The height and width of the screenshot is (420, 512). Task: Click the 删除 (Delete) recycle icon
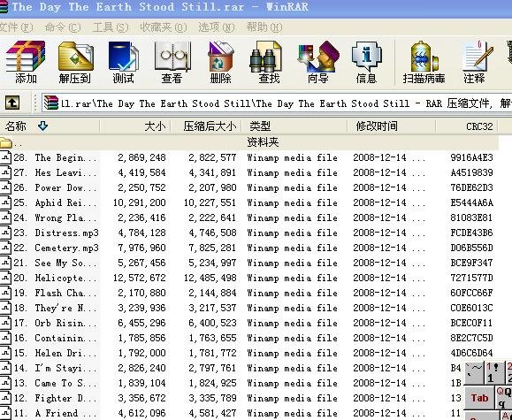(220, 61)
